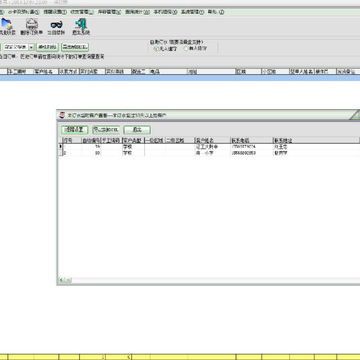The height and width of the screenshot is (360, 360).
Task: Click the second green button after the combo box
Action: pos(75,47)
